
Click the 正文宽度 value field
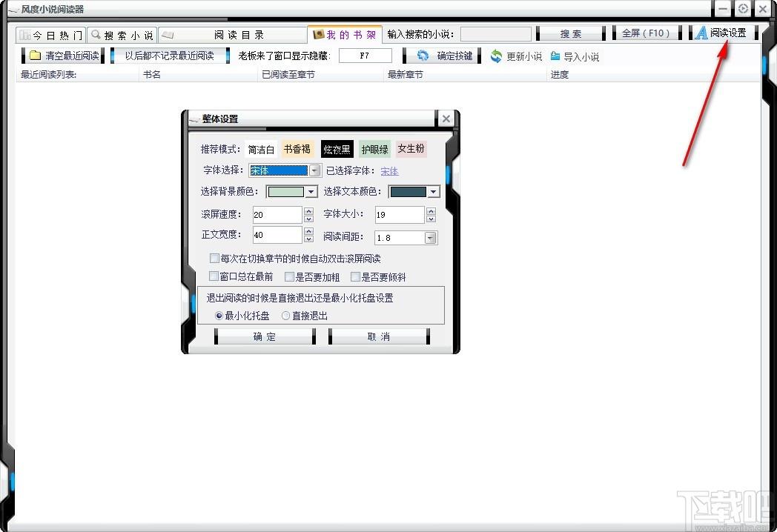(x=277, y=235)
